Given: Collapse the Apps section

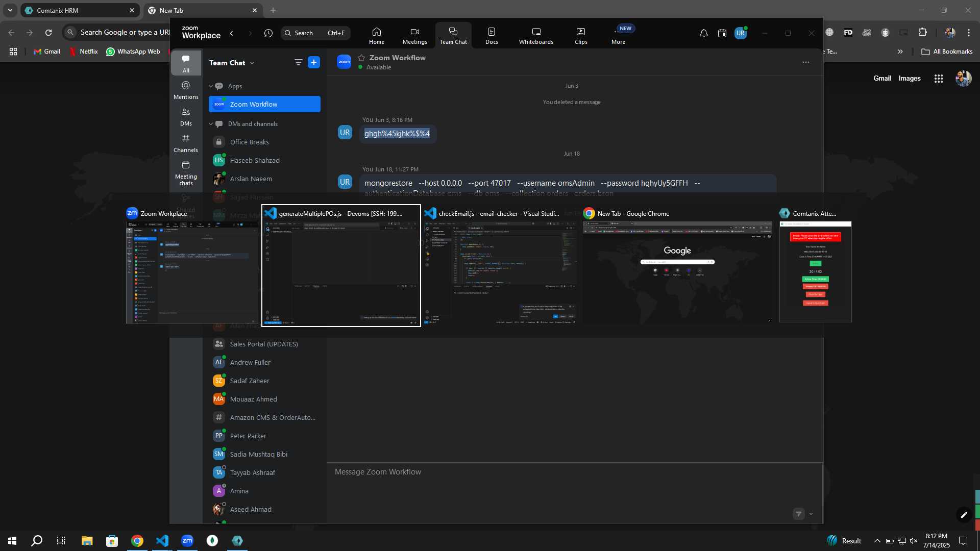Looking at the screenshot, I should click(211, 86).
